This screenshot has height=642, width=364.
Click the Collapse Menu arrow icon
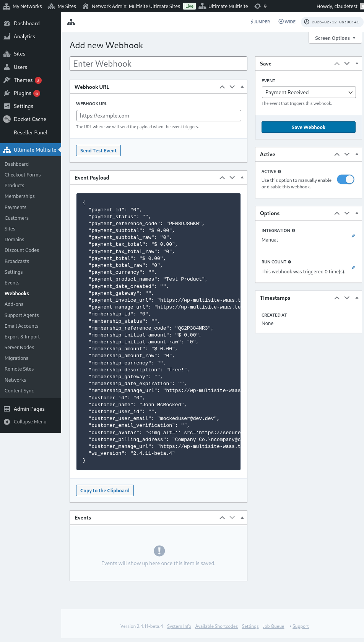tap(7, 421)
